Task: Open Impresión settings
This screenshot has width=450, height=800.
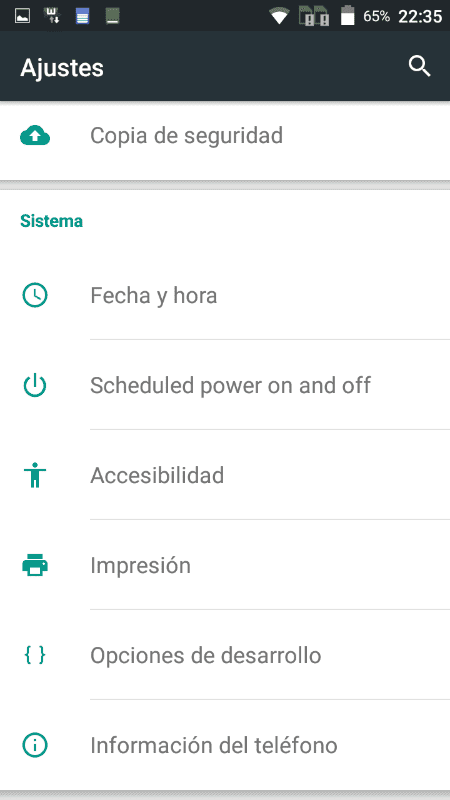Action: (x=225, y=565)
